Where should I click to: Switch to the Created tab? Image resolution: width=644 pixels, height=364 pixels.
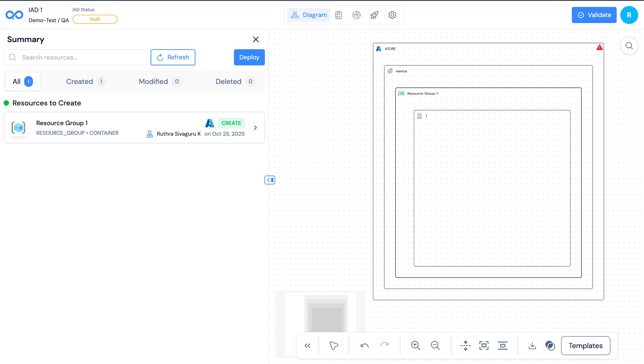point(80,81)
